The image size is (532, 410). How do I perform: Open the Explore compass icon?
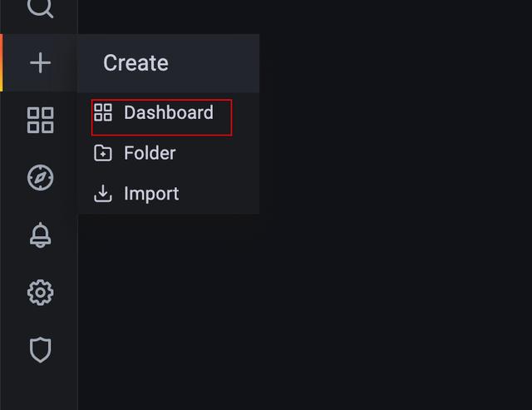[x=41, y=177]
